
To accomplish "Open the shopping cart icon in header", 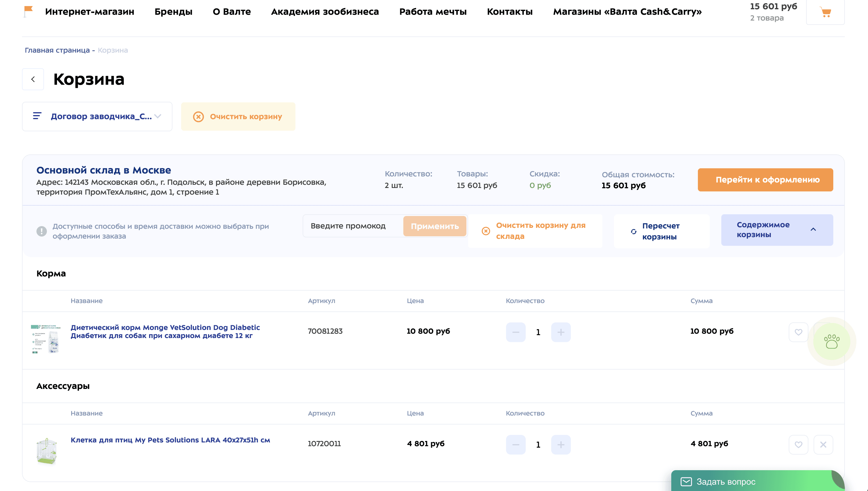I will [825, 12].
